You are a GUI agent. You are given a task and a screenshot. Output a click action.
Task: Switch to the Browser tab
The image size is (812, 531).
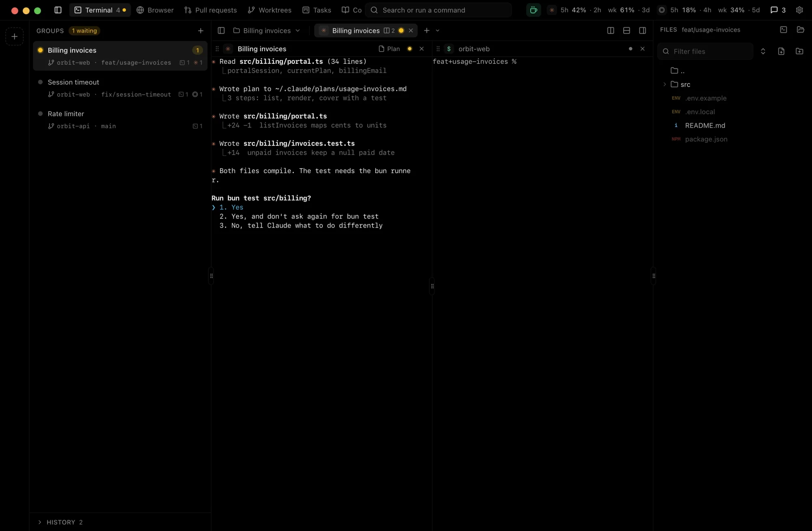155,10
